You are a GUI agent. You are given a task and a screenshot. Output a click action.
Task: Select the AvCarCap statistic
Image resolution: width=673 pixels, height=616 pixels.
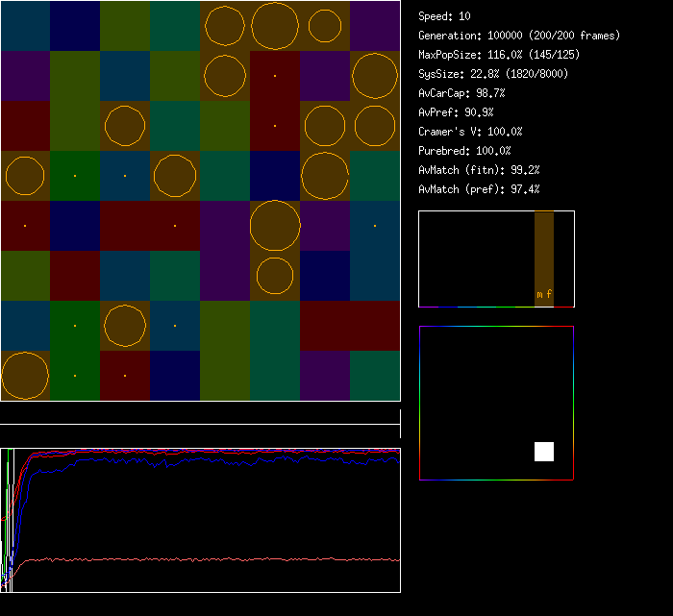[x=461, y=93]
